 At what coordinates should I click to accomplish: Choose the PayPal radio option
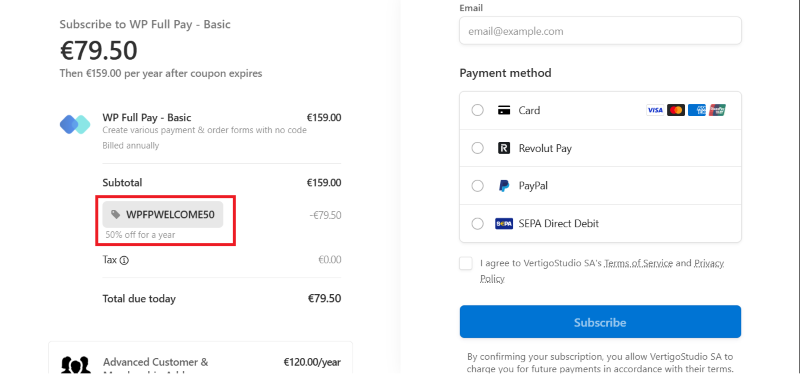[x=478, y=186]
